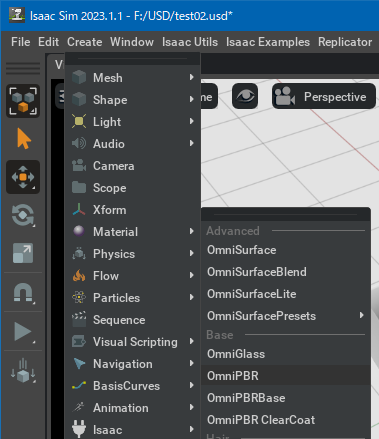Image resolution: width=379 pixels, height=439 pixels.
Task: Click the Particles atom icon
Action: [79, 297]
